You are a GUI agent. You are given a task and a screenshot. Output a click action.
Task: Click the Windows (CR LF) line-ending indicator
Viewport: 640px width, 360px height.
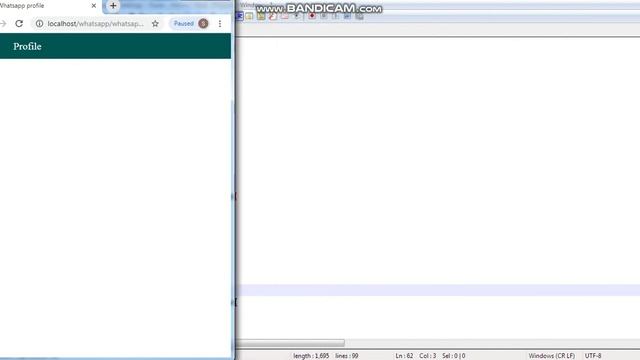click(x=551, y=356)
